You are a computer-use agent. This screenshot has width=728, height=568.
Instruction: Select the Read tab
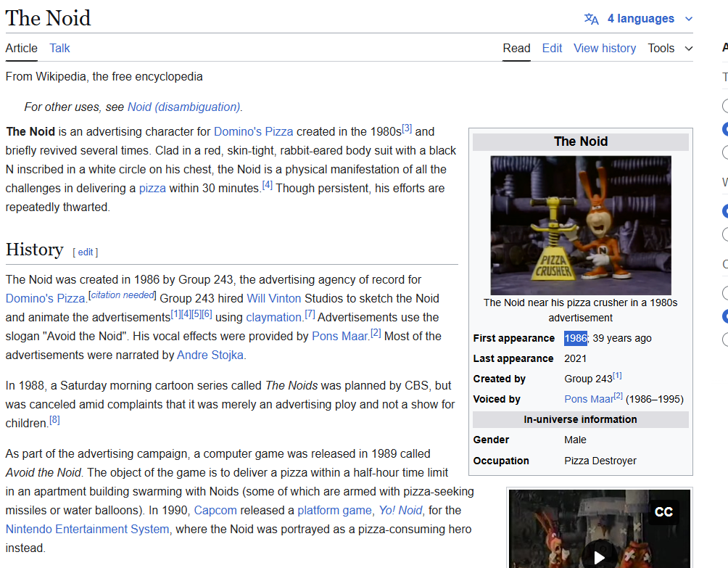click(x=516, y=49)
